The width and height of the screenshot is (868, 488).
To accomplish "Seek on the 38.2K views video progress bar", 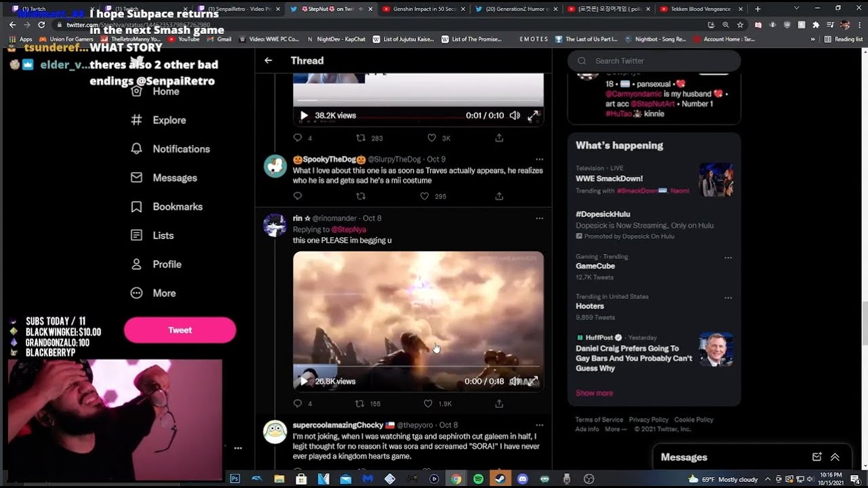I will tap(418, 101).
